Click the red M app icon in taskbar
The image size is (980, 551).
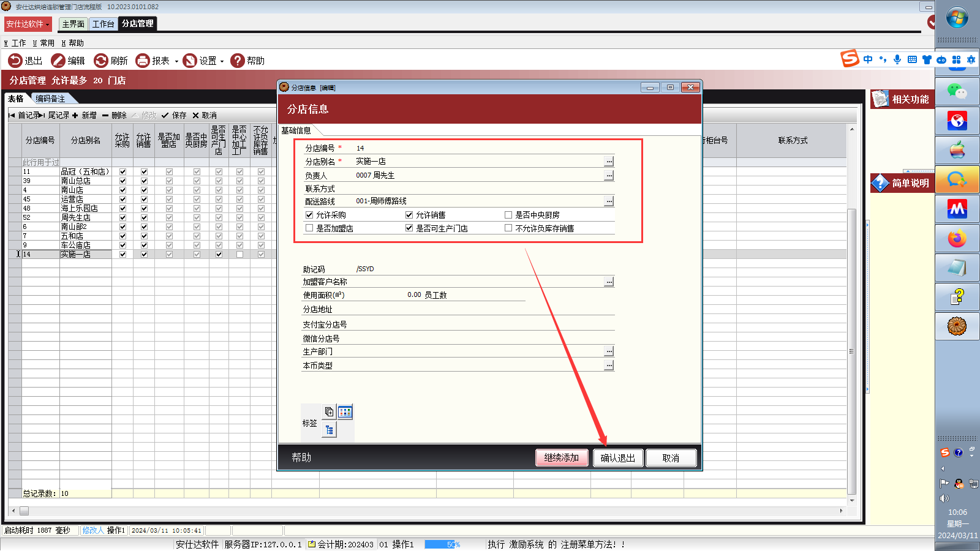pyautogui.click(x=957, y=209)
